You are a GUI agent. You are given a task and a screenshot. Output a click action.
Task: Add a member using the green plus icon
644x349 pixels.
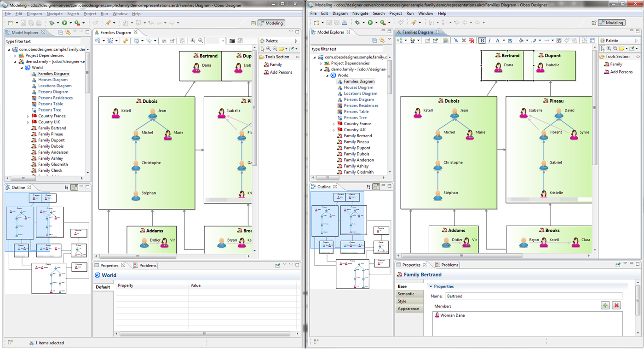click(x=605, y=305)
